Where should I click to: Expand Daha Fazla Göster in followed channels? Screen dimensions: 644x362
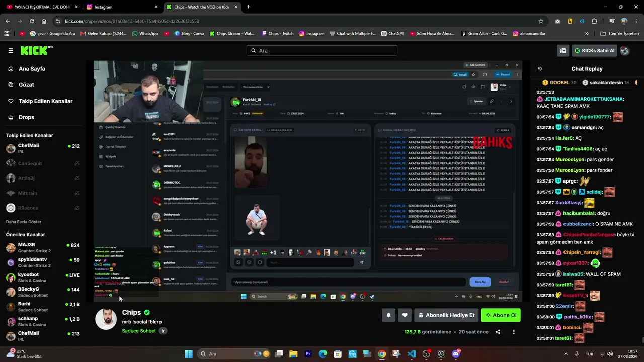click(x=24, y=222)
